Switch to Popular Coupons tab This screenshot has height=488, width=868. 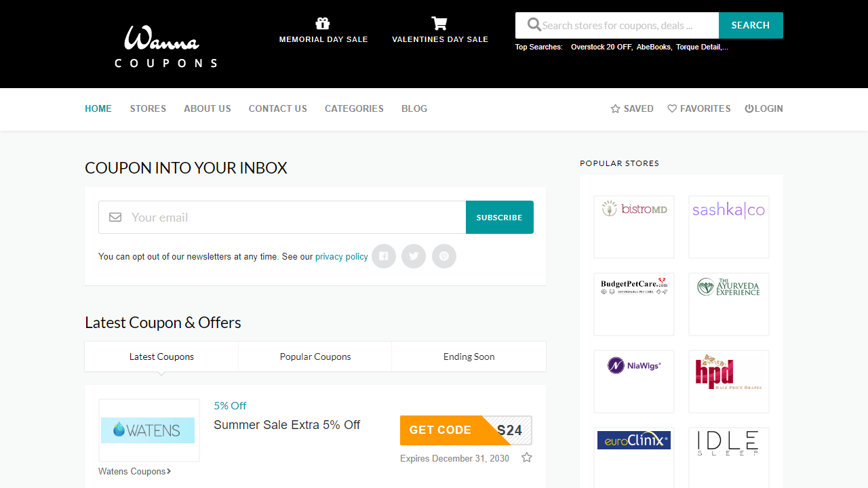pyautogui.click(x=315, y=357)
